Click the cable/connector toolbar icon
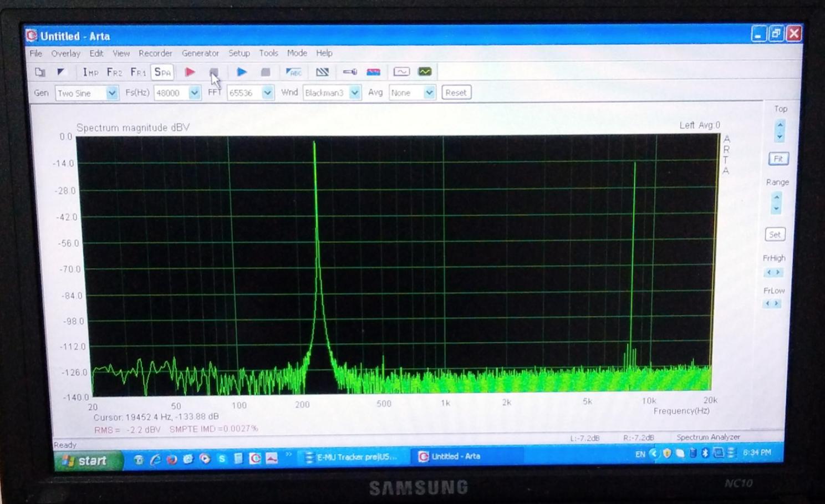Viewport: 825px width, 504px height. pyautogui.click(x=350, y=72)
